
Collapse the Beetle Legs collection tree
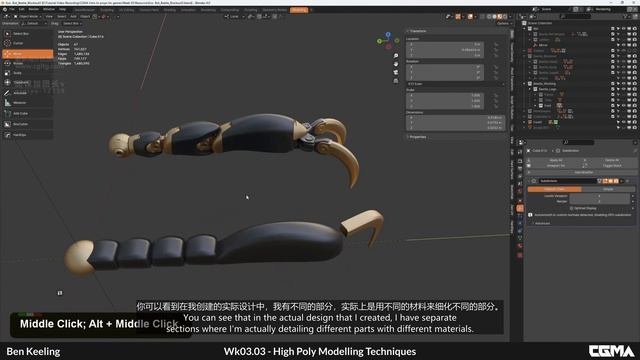click(530, 89)
